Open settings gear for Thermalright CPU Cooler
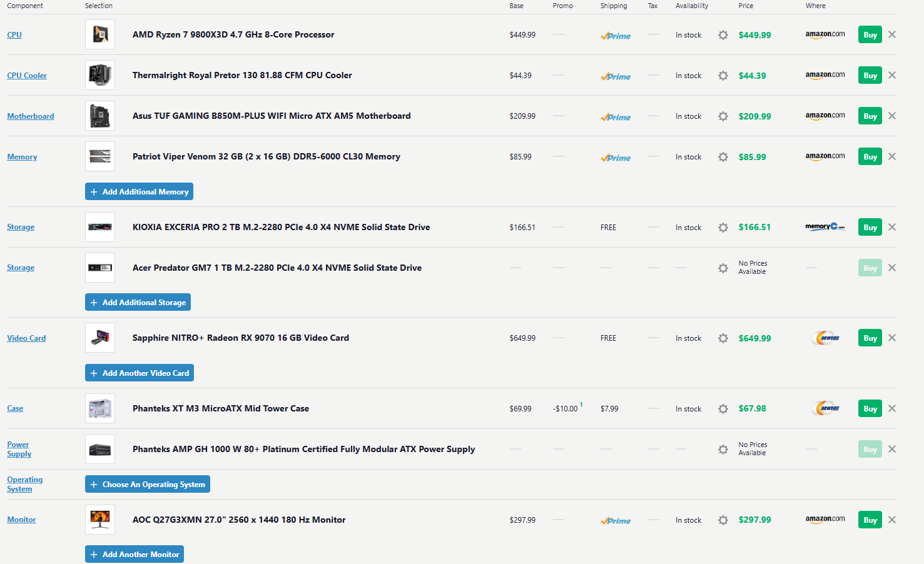 (723, 76)
